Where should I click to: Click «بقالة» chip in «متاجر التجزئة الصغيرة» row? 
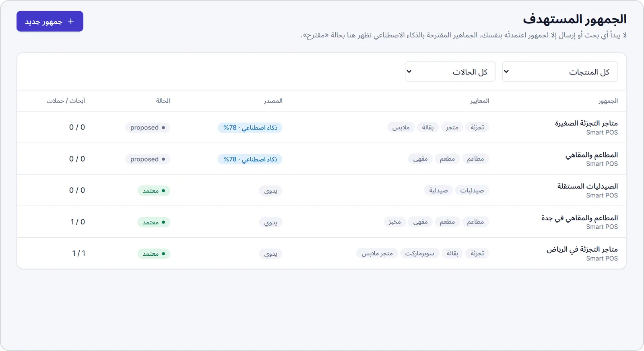428,127
